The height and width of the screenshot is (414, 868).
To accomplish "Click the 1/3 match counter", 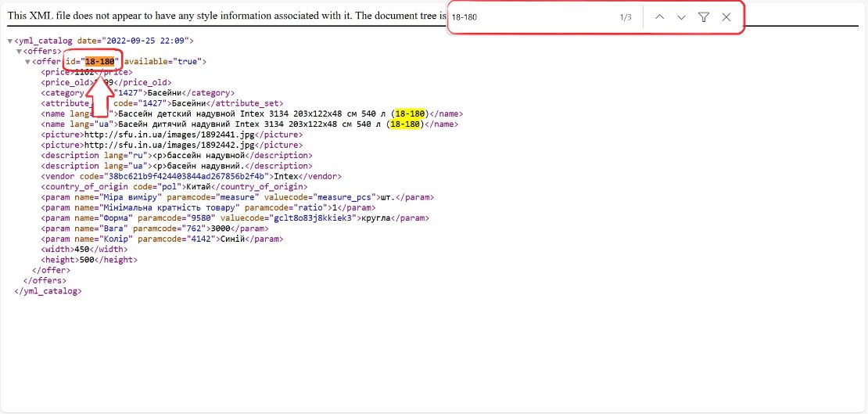I will [x=626, y=17].
